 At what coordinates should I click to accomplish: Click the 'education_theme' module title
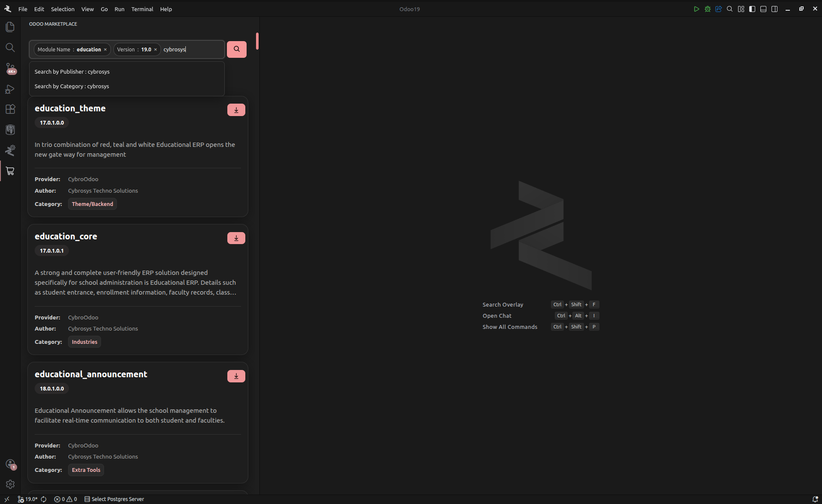[x=70, y=108]
